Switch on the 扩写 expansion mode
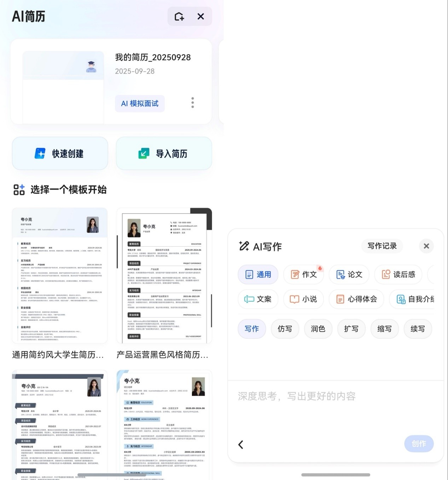The height and width of the screenshot is (480, 448). (x=351, y=329)
